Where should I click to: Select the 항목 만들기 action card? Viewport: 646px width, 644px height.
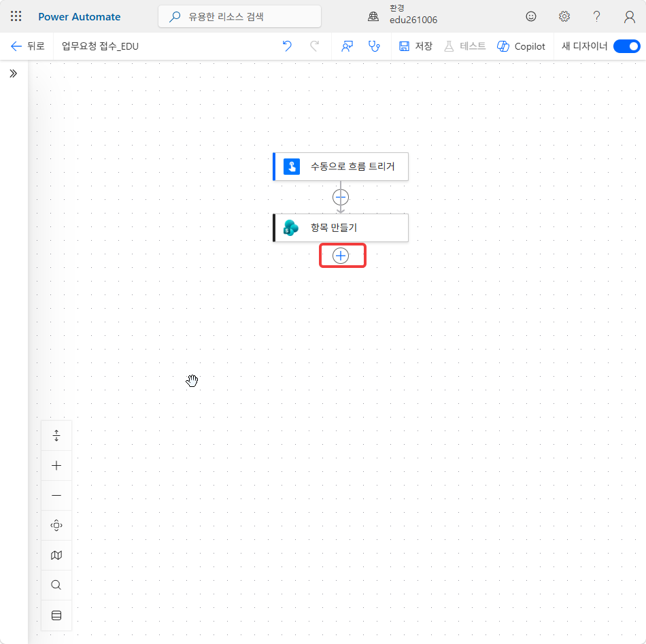tap(341, 227)
